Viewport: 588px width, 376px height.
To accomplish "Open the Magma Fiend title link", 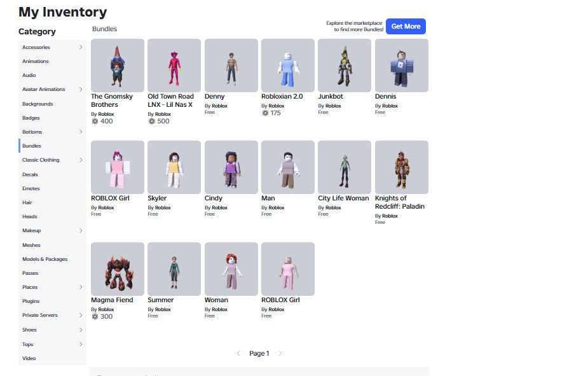I will click(x=112, y=300).
